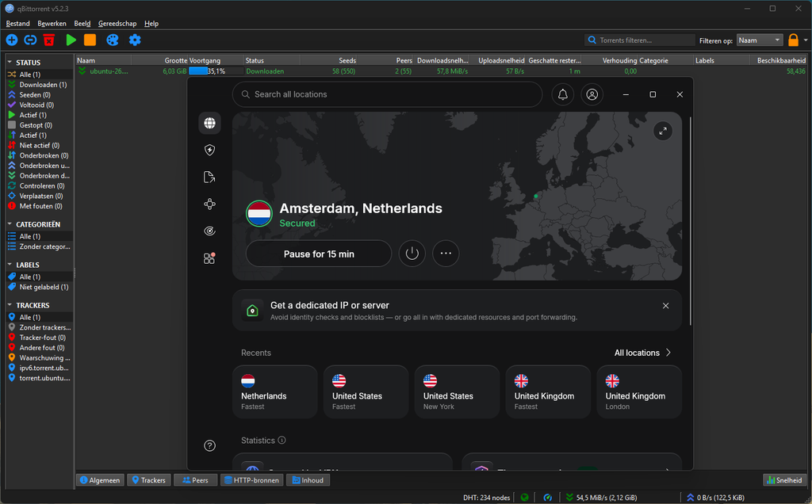Click the alternative speed limits icon in the status bar
The image size is (812, 504).
(547, 498)
